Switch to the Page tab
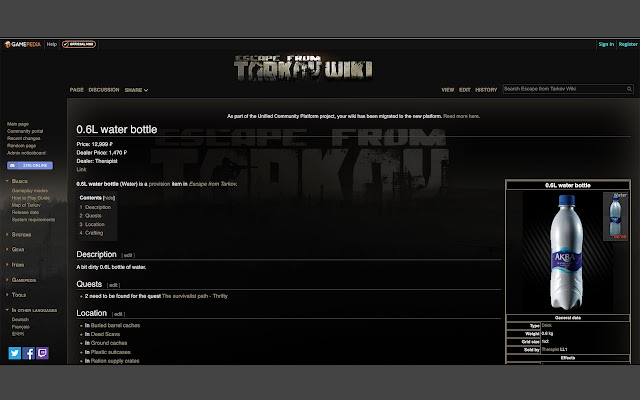Screen dimensions: 640x400 pos(77,90)
